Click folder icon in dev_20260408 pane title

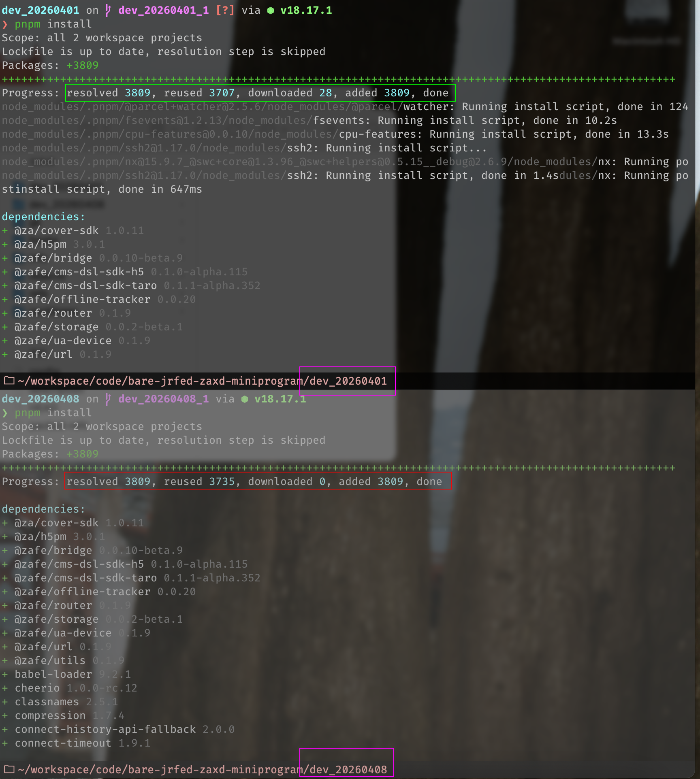pos(9,769)
